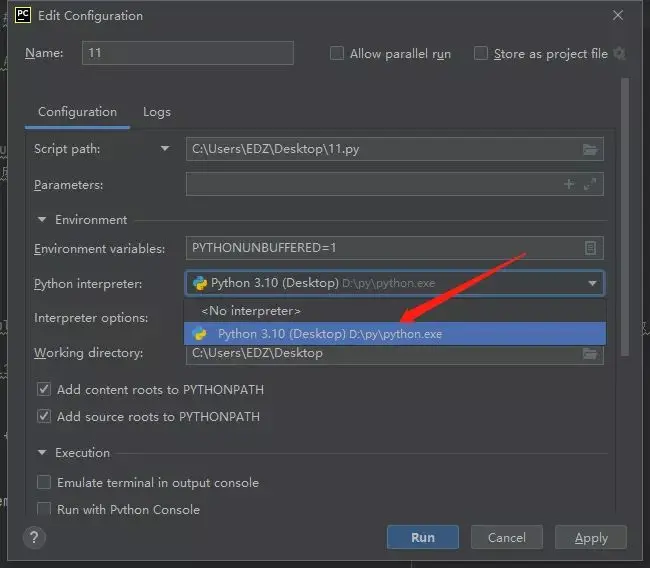Switch to the Configuration tab
Image resolution: width=650 pixels, height=568 pixels.
tap(78, 112)
